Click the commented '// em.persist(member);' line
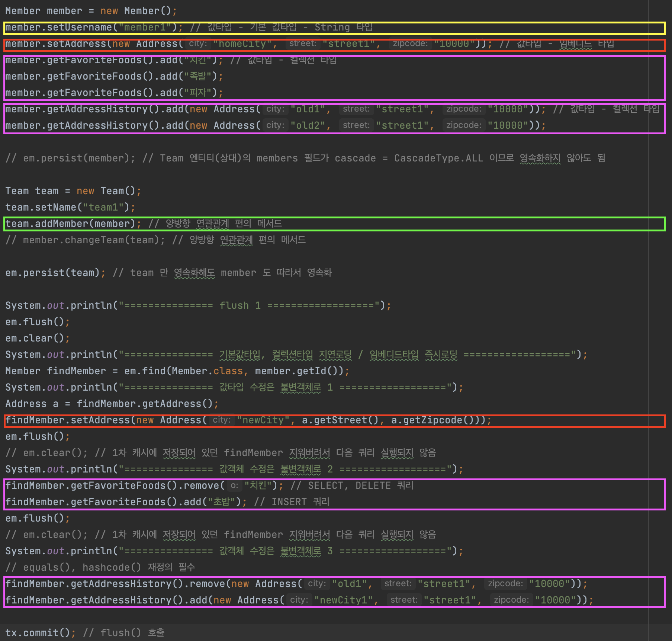 point(305,158)
